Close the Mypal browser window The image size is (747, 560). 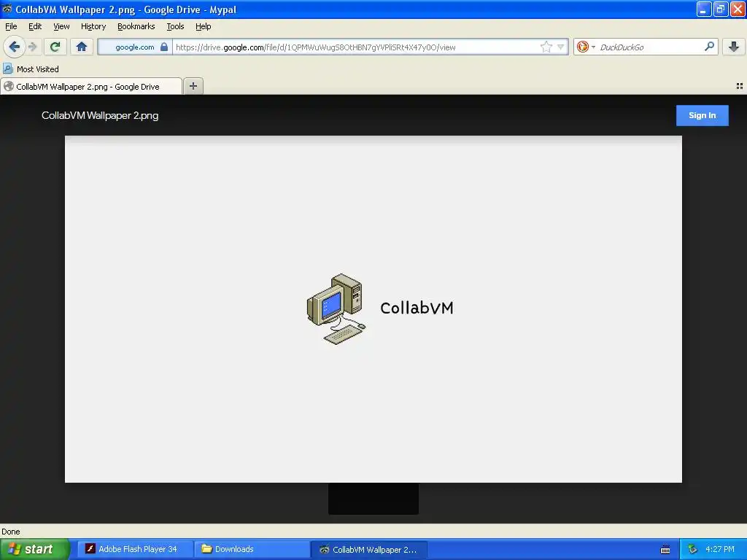click(738, 9)
